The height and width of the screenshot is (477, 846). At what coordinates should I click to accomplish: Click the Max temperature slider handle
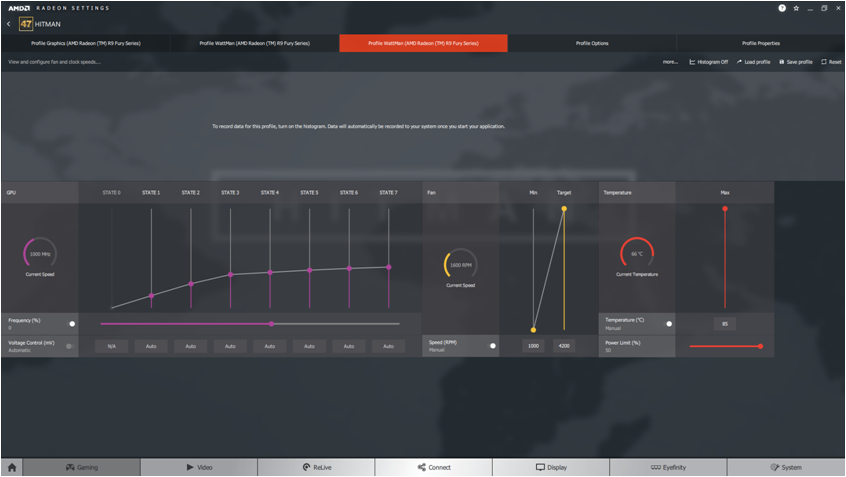725,209
